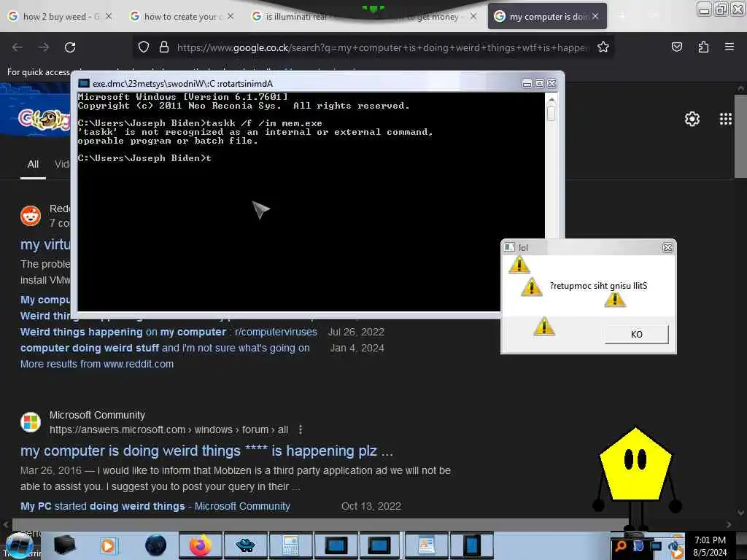Open the rightmost tablet-shaped taskbar icon
Screen dimensions: 747x560
click(x=472, y=545)
